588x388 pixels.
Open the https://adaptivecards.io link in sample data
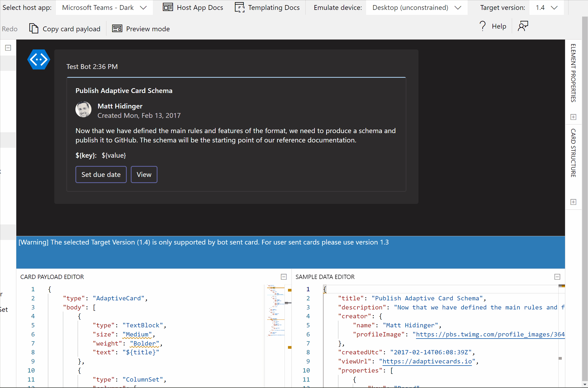point(427,361)
